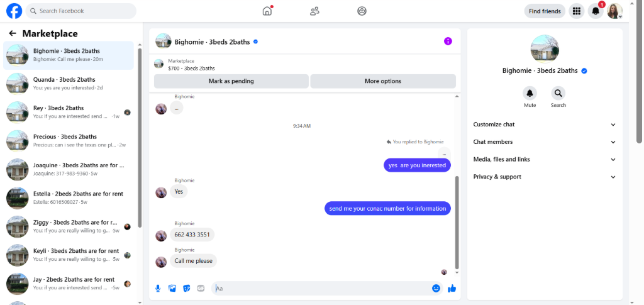644x305 pixels.
Task: Click the 9:34 AM timestamp
Action: pos(302,126)
